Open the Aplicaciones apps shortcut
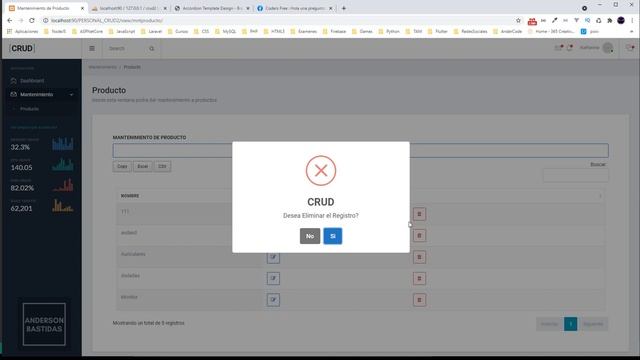640x360 pixels. coord(22,31)
